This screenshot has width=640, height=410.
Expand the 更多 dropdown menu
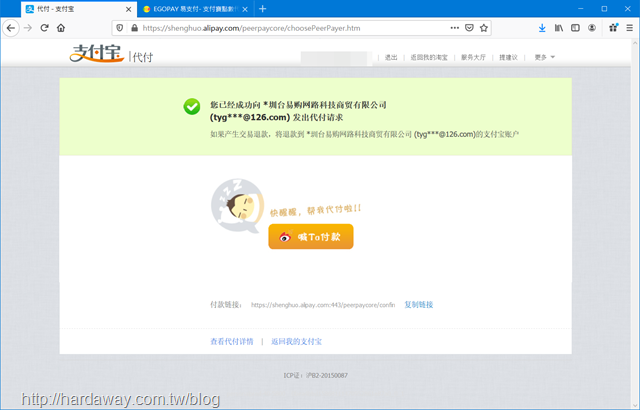(544, 57)
